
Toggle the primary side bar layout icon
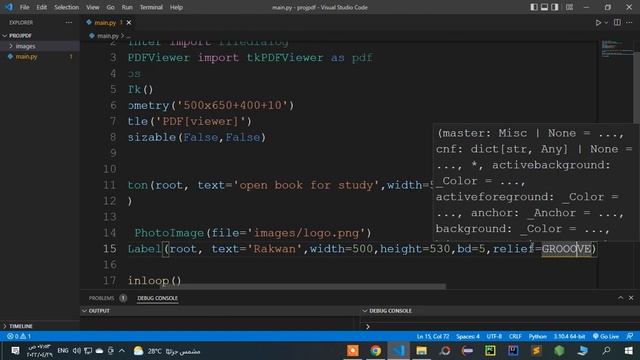click(533, 7)
